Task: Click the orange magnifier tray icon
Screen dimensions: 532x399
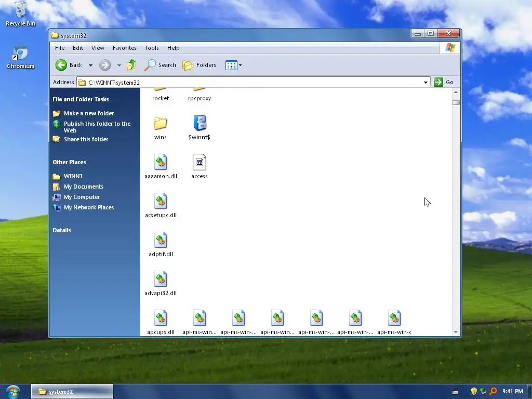Action: coord(494,391)
